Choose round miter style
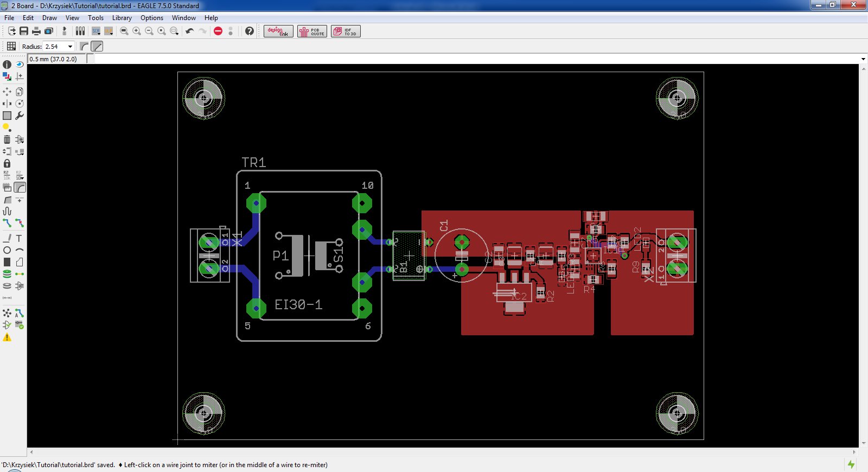 point(84,46)
